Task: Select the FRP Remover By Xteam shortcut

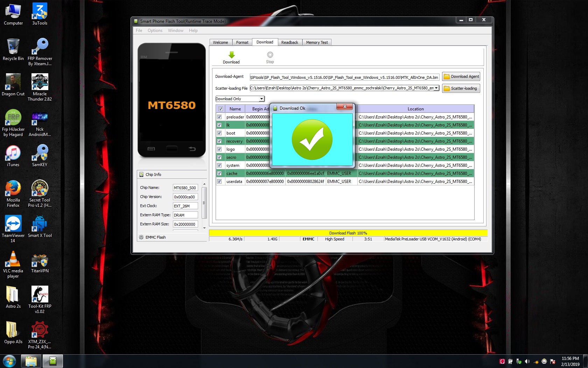Action: tap(40, 52)
